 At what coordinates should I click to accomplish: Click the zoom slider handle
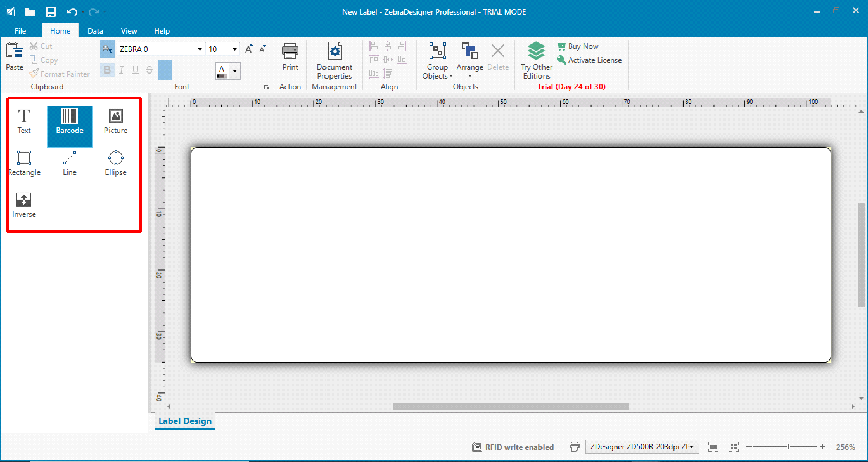point(788,447)
